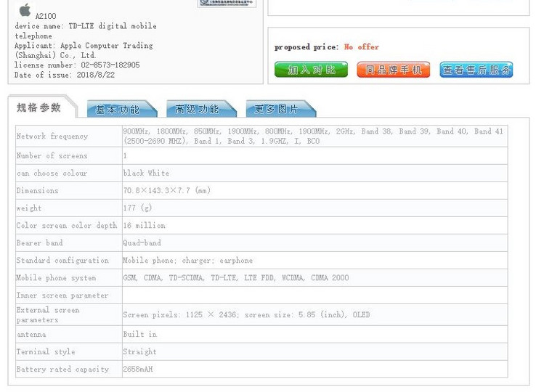Image resolution: width=536 pixels, height=392 pixels.
Task: Click the 'Network frequency' row label
Action: pyautogui.click(x=52, y=136)
